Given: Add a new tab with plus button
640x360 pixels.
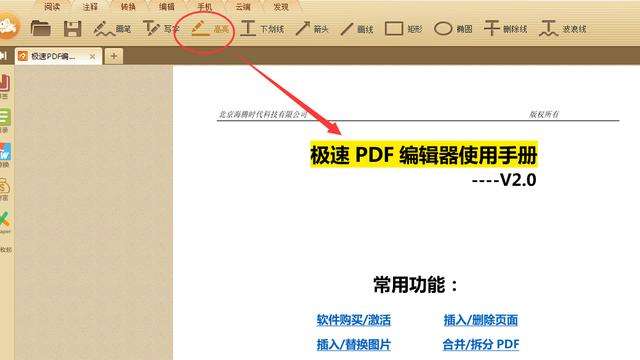Looking at the screenshot, I should coord(114,56).
